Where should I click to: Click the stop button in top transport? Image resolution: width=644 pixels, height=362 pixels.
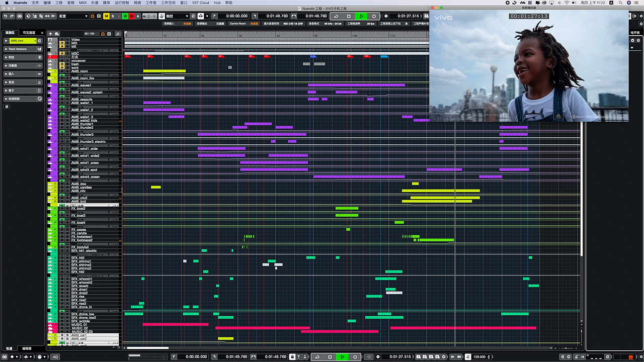(x=349, y=16)
